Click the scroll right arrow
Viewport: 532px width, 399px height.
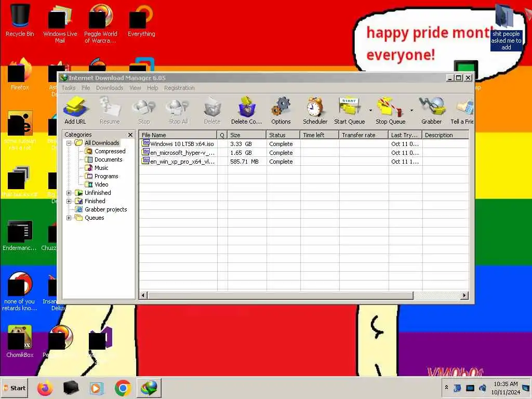464,296
